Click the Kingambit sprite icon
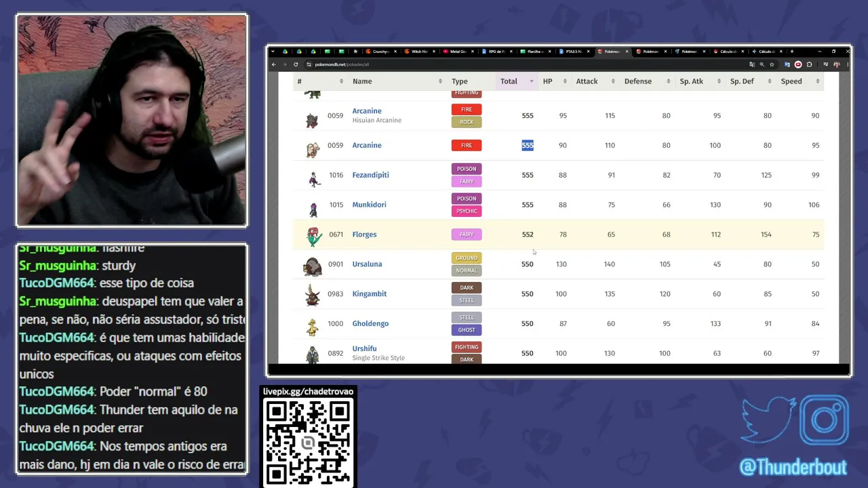The image size is (868, 488). tap(313, 296)
